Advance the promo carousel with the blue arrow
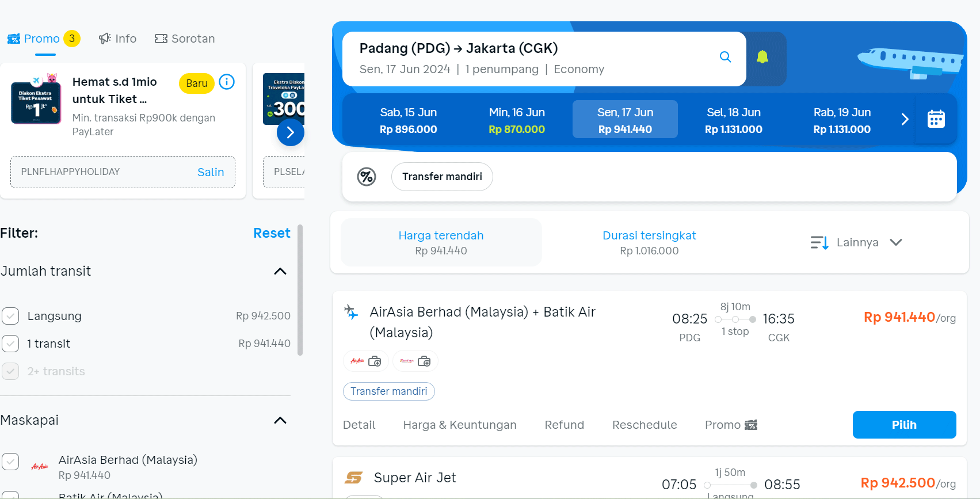The width and height of the screenshot is (980, 499). coord(291,133)
